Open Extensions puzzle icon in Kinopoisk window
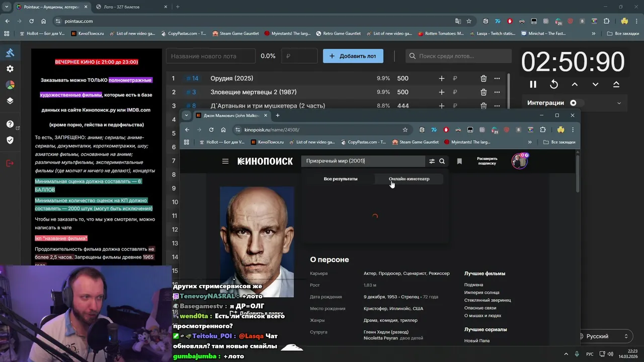This screenshot has width=644, height=362. (542, 130)
